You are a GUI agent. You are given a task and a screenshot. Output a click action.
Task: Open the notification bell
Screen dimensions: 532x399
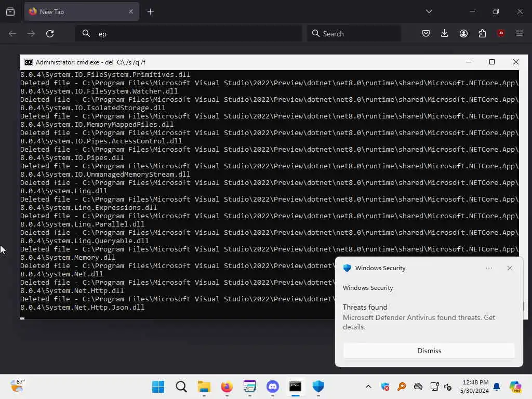[x=497, y=387]
